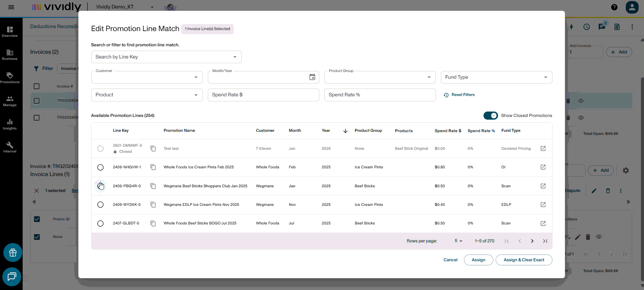Copy line key 2409-NHGVW-1
The height and width of the screenshot is (290, 644).
[153, 167]
